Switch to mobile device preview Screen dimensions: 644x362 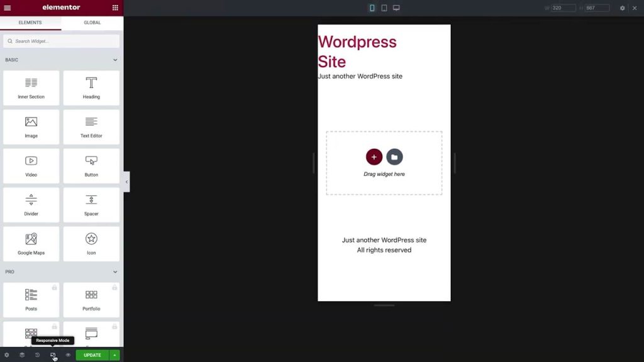click(372, 8)
